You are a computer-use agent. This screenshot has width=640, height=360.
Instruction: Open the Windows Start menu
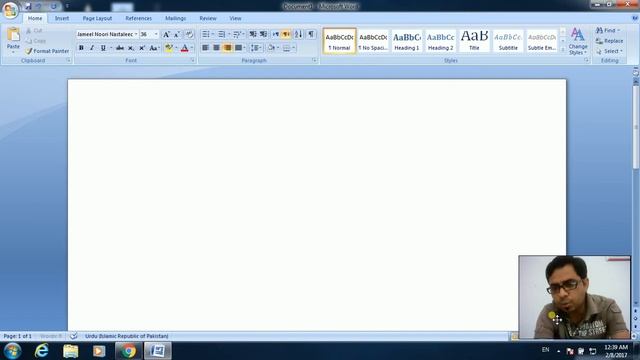12,351
